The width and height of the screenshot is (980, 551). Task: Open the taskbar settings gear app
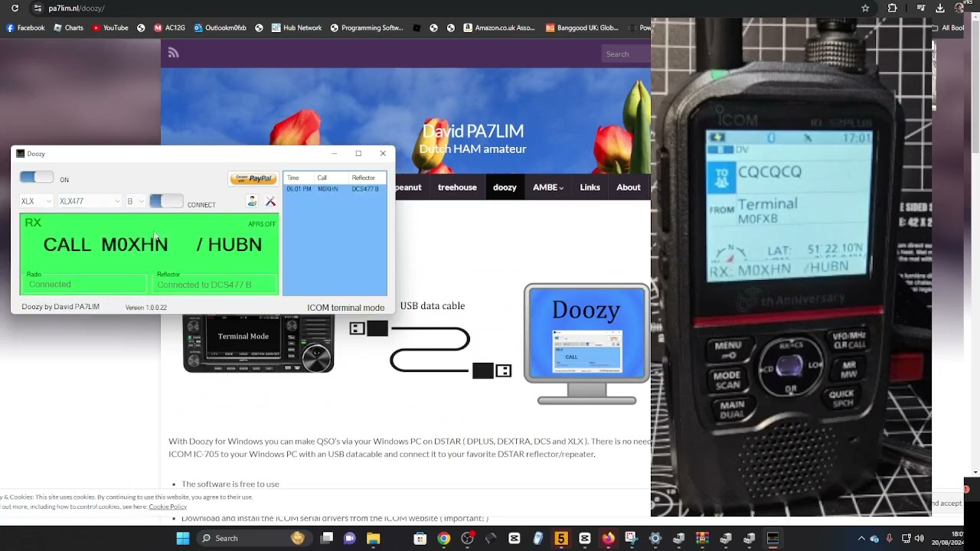pyautogui.click(x=655, y=538)
